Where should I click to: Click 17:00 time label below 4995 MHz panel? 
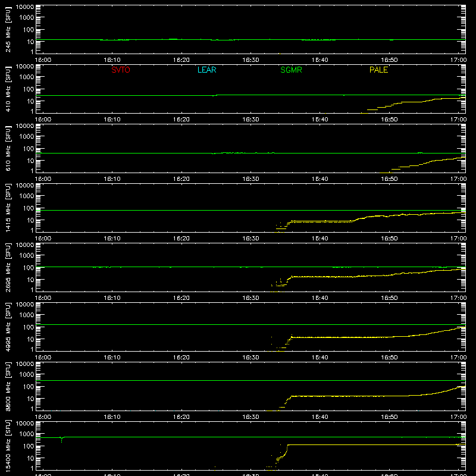[x=458, y=358]
